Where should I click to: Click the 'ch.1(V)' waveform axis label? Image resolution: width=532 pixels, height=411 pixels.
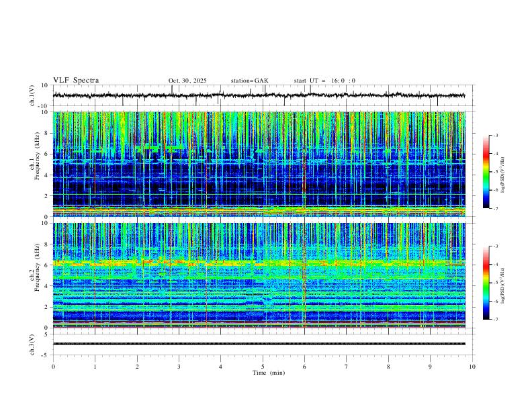pyautogui.click(x=32, y=95)
